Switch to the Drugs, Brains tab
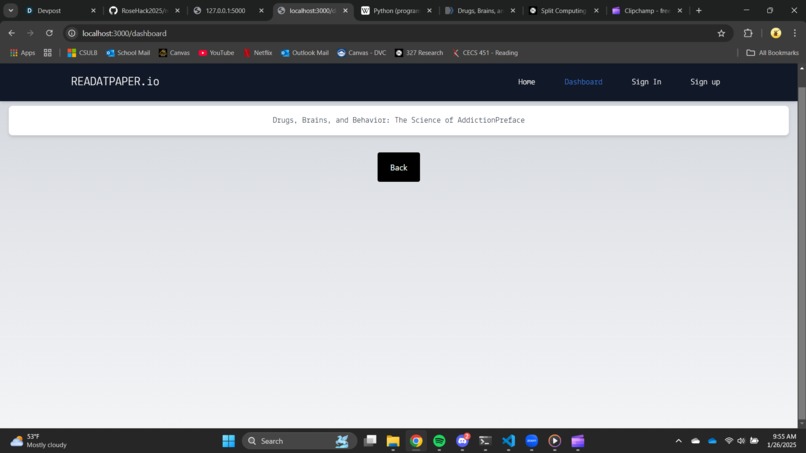This screenshot has width=806, height=453. coord(479,10)
